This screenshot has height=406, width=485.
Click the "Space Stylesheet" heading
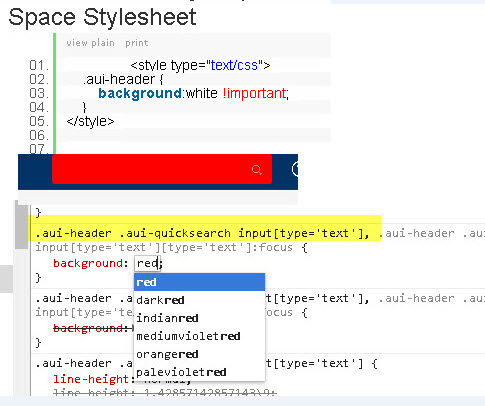pyautogui.click(x=102, y=17)
